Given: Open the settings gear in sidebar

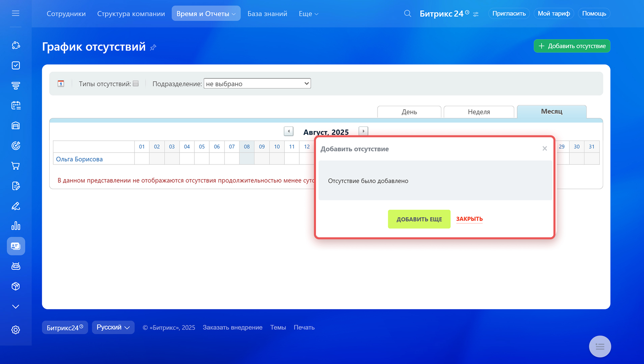Looking at the screenshot, I should coord(16,330).
